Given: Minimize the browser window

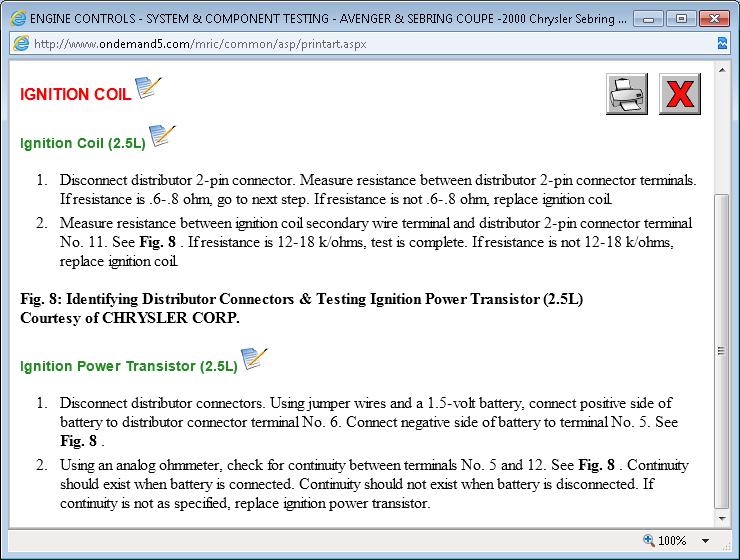Looking at the screenshot, I should pos(648,19).
